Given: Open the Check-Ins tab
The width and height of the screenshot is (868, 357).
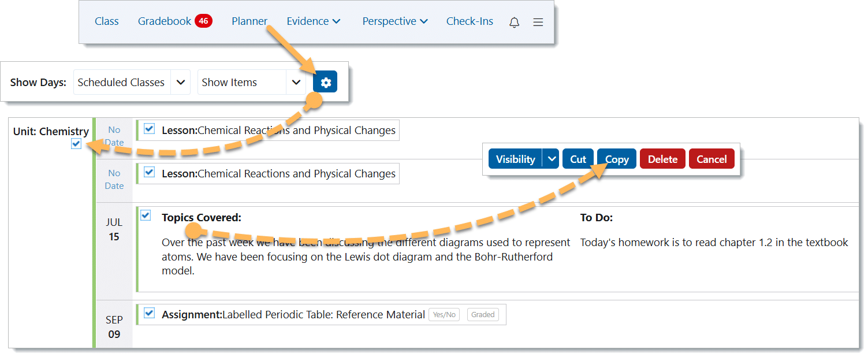Looking at the screenshot, I should pos(470,21).
